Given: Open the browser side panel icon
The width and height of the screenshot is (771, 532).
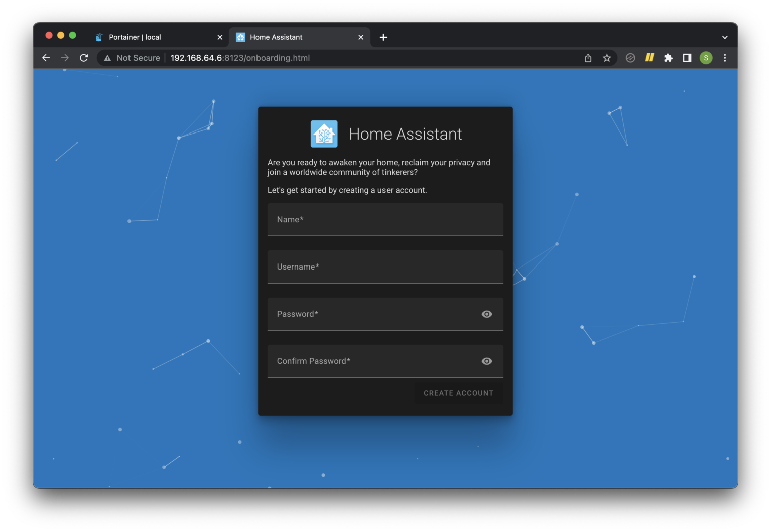Looking at the screenshot, I should pyautogui.click(x=687, y=58).
